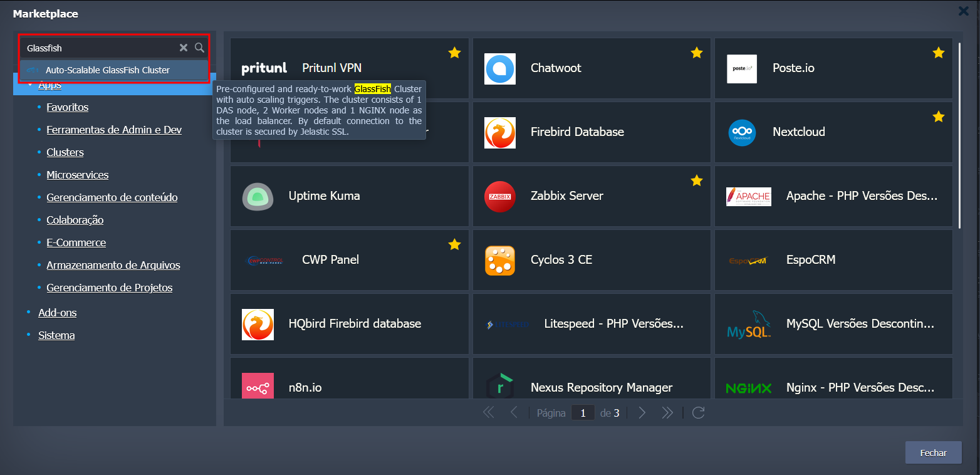
Task: Go to first page of results
Action: click(x=489, y=412)
